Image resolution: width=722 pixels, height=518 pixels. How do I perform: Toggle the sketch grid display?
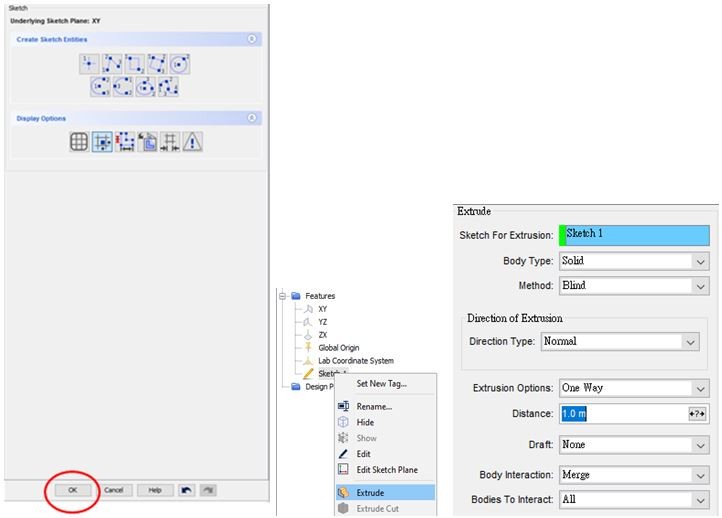tap(79, 142)
